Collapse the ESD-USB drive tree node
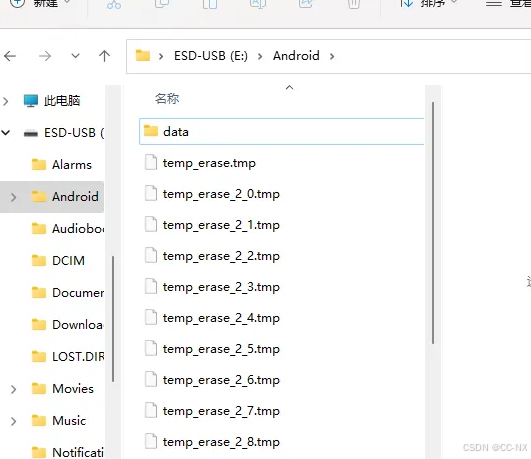 (6, 132)
